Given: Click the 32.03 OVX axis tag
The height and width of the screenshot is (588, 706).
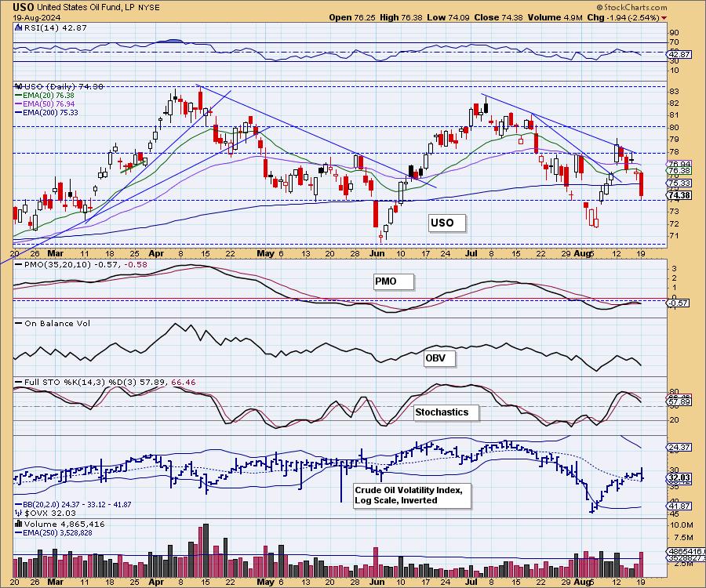Looking at the screenshot, I should pos(680,477).
